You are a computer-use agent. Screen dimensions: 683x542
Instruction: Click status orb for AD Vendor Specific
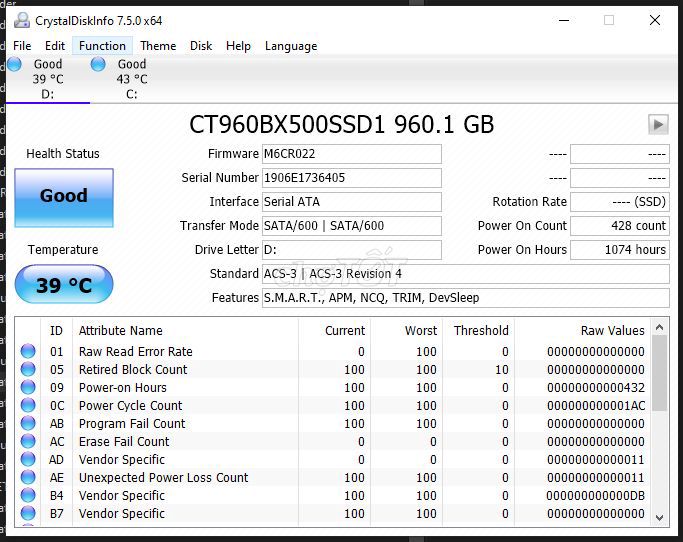point(28,459)
